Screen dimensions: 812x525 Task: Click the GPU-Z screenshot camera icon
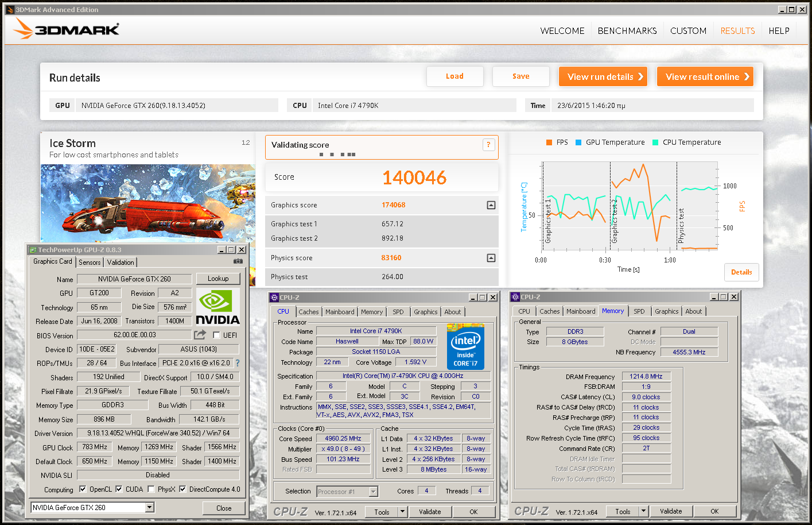pyautogui.click(x=238, y=261)
